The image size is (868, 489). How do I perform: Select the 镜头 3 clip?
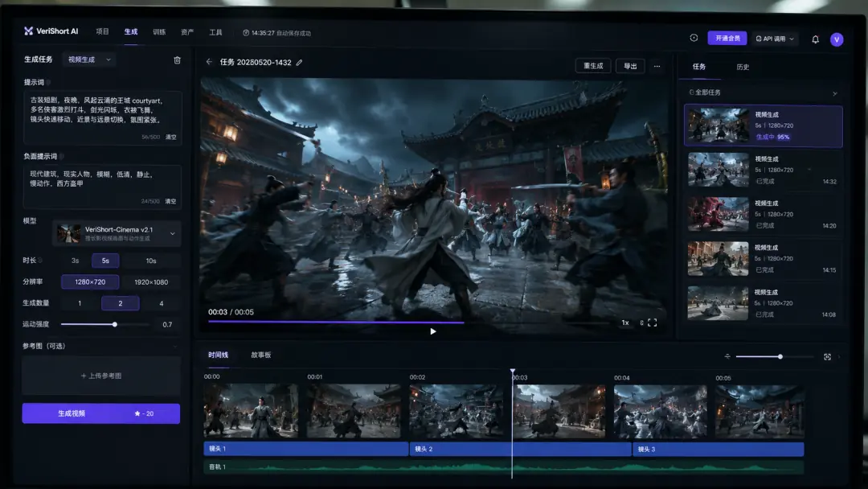click(x=719, y=449)
